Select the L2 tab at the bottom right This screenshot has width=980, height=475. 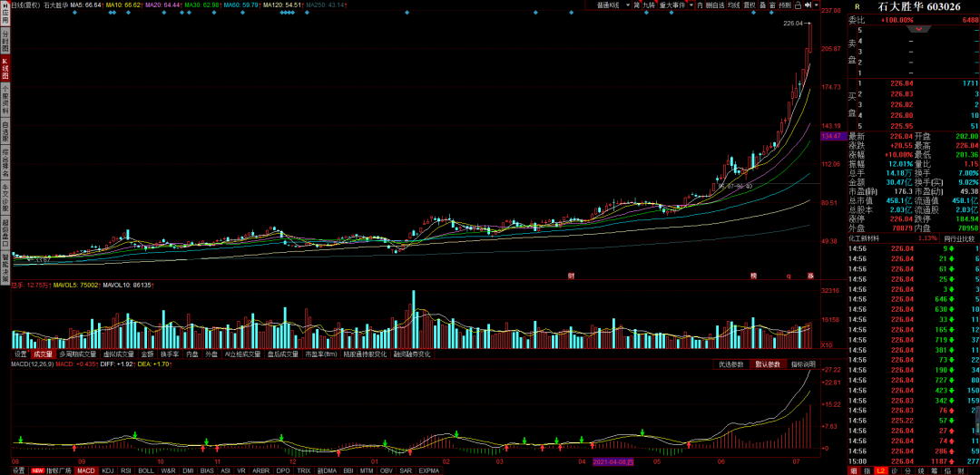click(880, 470)
